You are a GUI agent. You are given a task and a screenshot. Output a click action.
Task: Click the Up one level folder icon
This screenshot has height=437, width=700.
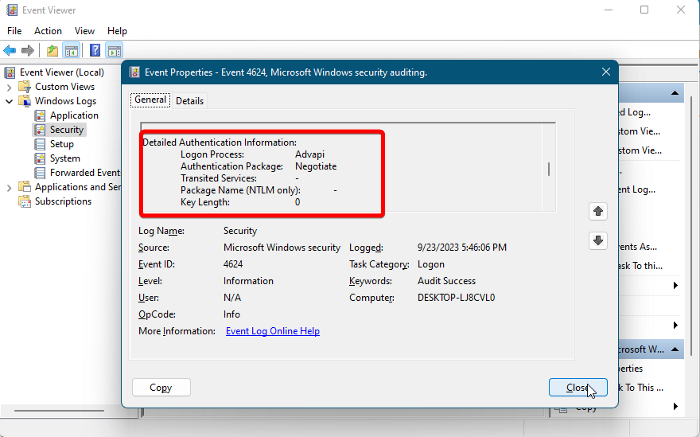[52, 50]
